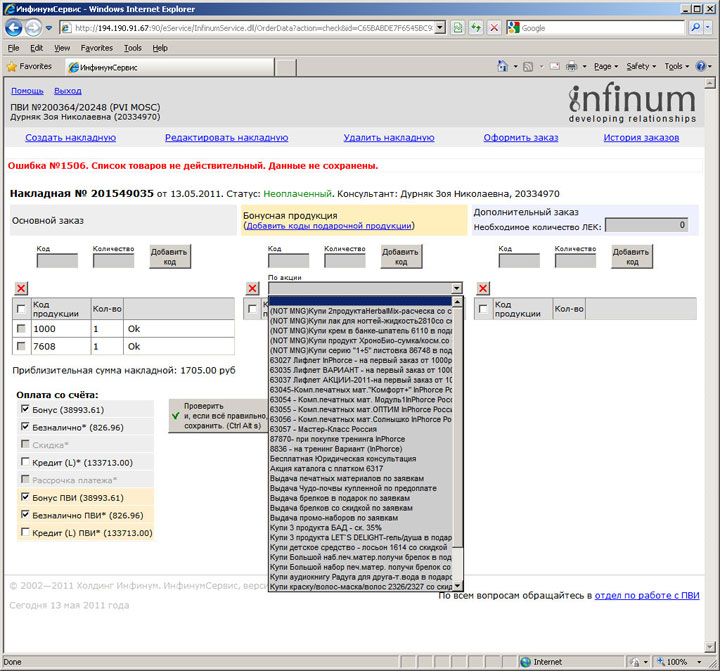The height and width of the screenshot is (671, 720).
Task: Open the recent pages dropdown arrow
Action: [49, 28]
